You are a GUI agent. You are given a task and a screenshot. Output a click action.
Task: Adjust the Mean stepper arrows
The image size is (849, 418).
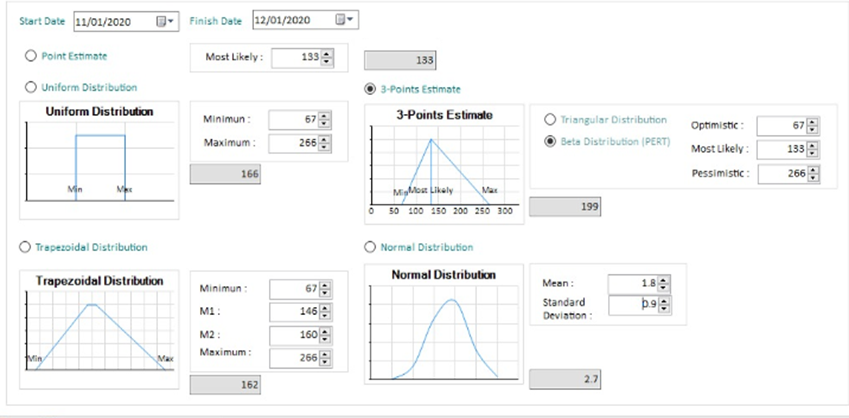[x=664, y=283]
